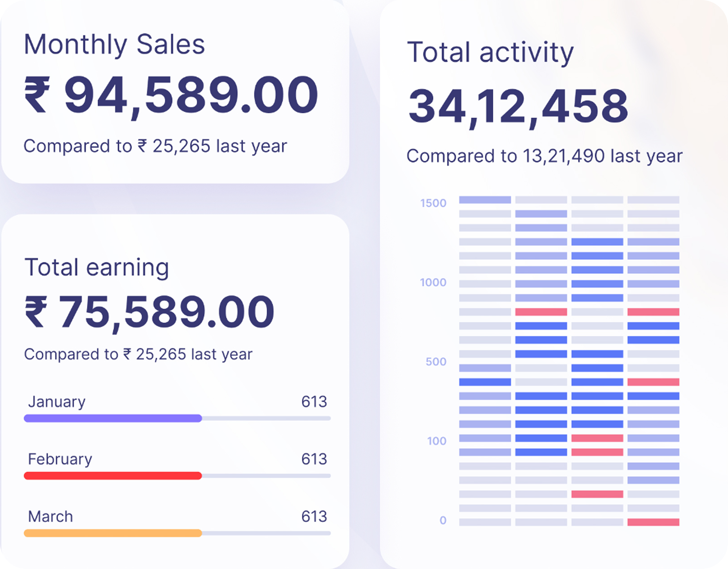Image resolution: width=728 pixels, height=569 pixels.
Task: Click the 613 value beside January
Action: pos(314,402)
